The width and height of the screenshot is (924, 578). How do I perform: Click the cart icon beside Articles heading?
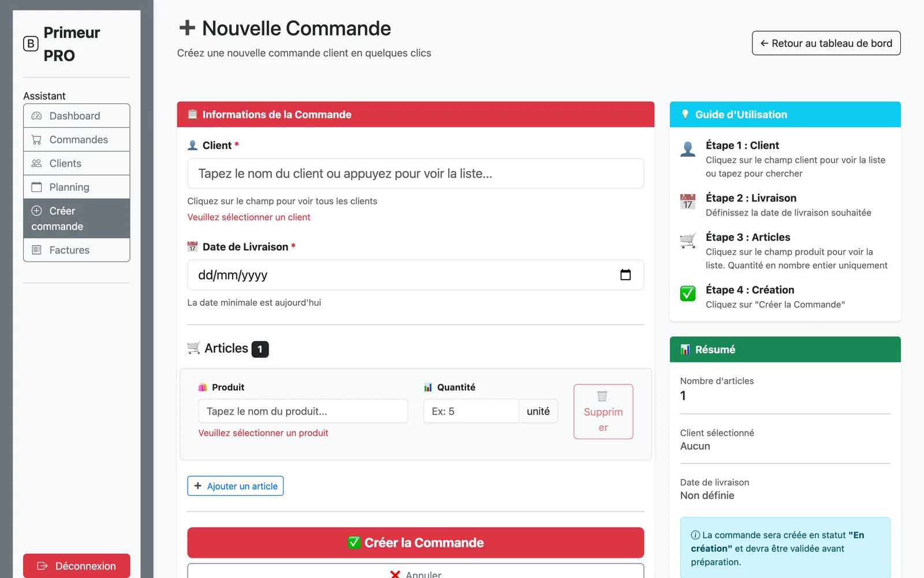(194, 348)
